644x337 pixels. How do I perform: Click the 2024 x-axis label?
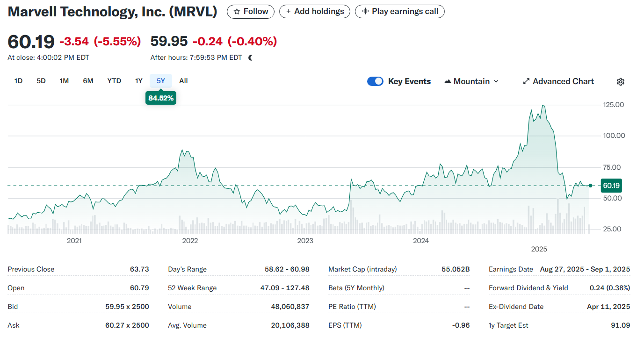point(421,241)
